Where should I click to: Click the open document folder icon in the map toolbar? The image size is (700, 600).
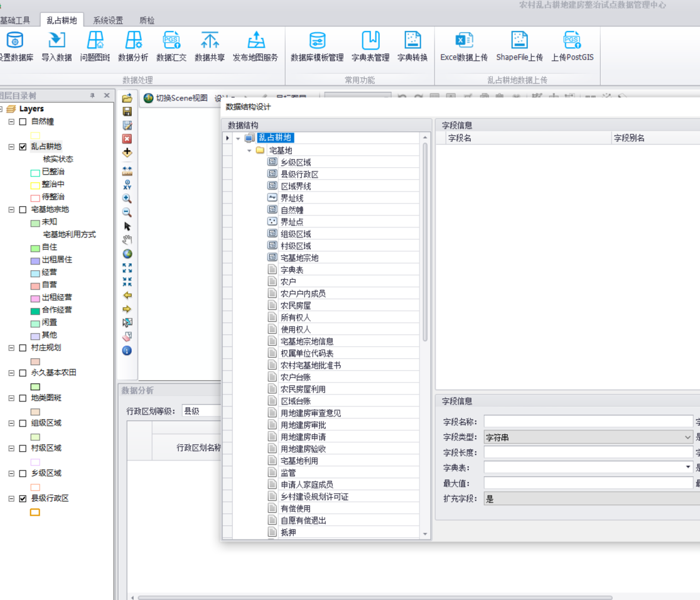click(127, 98)
